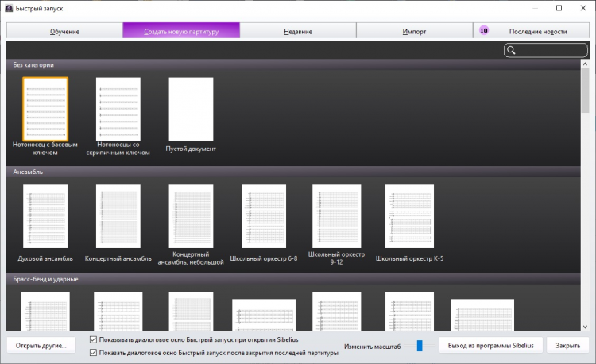This screenshot has height=364, width=596.
Task: Maximize the Быстрый запуск window
Action: pos(559,8)
